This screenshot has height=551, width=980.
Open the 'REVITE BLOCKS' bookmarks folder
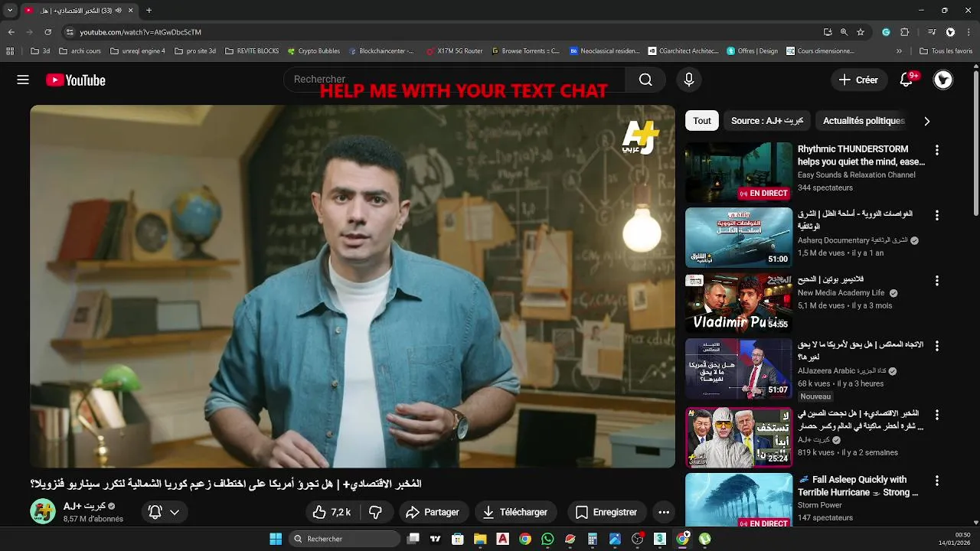coord(252,51)
